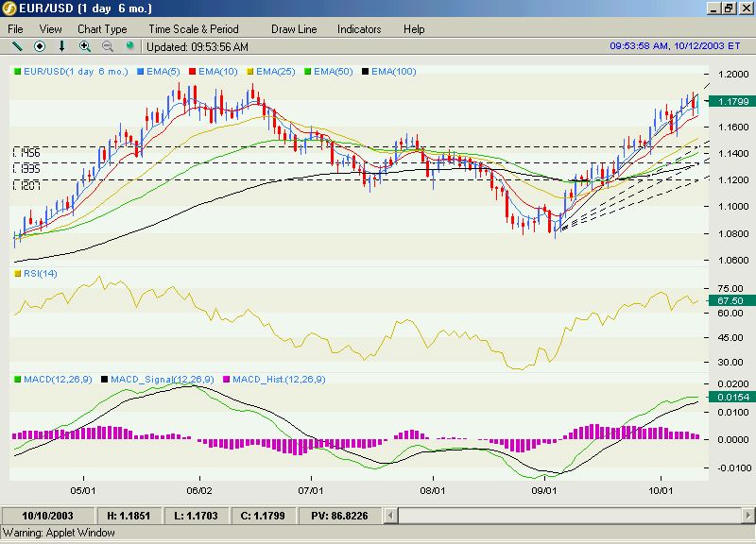Select the EMA(50) legend label
Screen dimensions: 756x544
tap(334, 72)
